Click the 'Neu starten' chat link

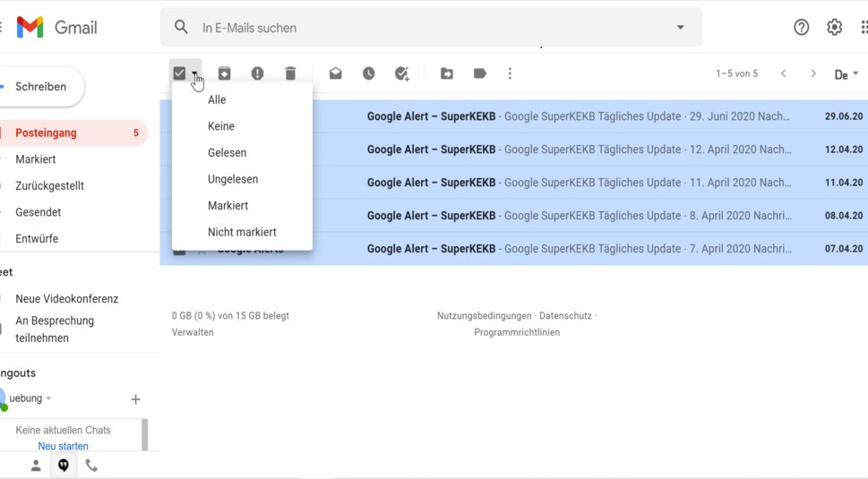click(x=63, y=446)
